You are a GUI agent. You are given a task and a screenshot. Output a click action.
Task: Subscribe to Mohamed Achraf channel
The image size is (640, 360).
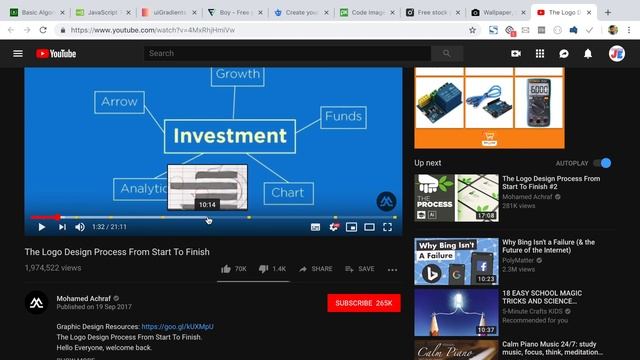364,303
